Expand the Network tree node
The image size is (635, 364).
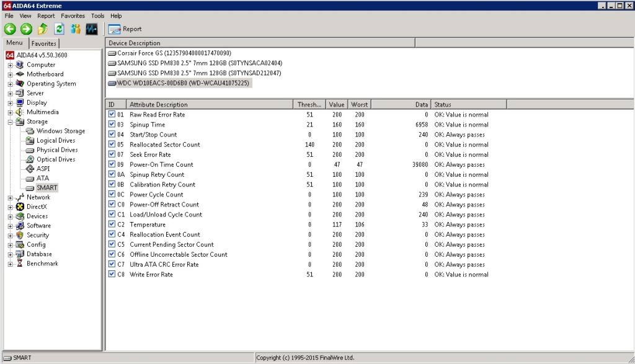pyautogui.click(x=11, y=198)
